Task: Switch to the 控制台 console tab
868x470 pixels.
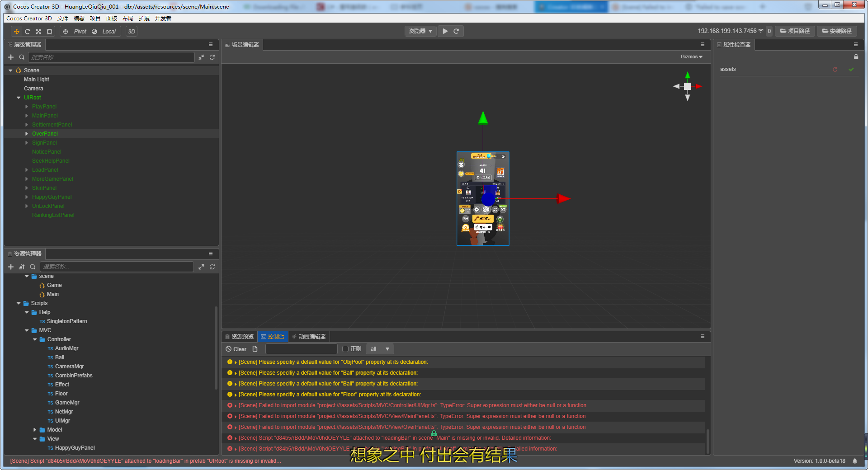Action: pyautogui.click(x=273, y=337)
